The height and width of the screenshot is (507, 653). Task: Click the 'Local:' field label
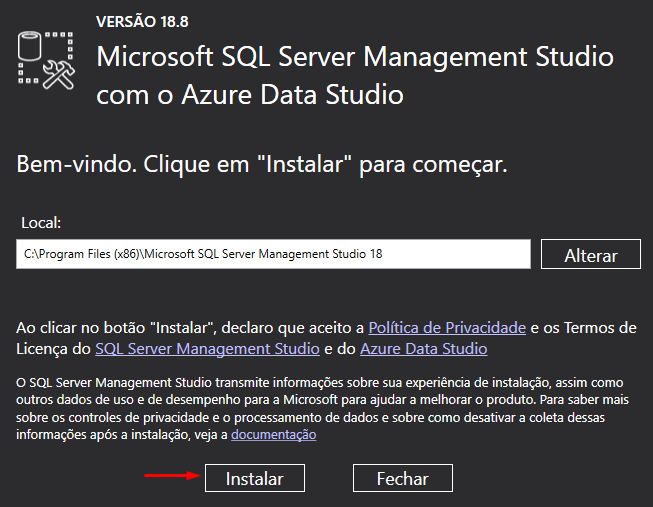click(41, 223)
